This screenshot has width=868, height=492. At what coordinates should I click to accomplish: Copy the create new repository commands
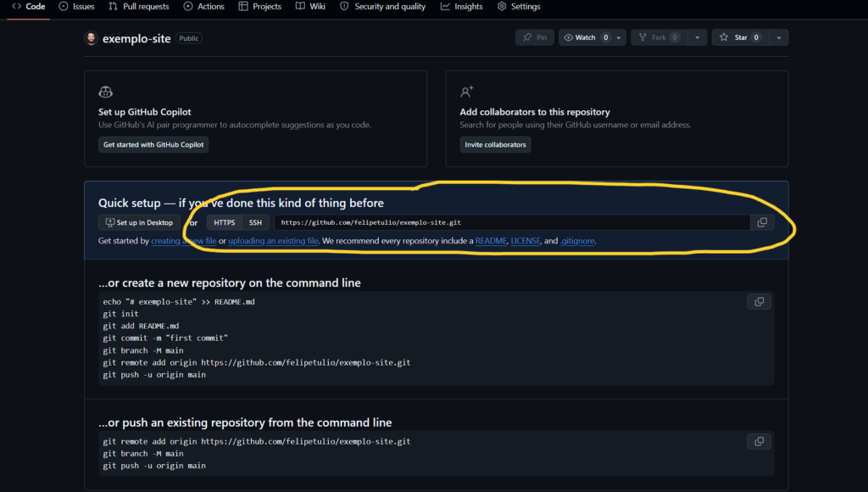click(759, 302)
